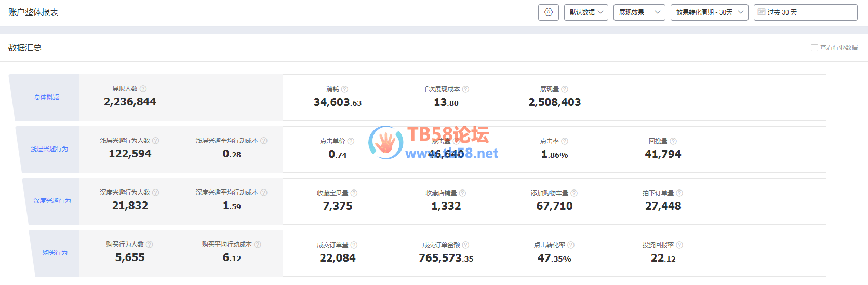Click help icon next to 成交订单金额
The image size is (868, 285).
pyautogui.click(x=465, y=245)
